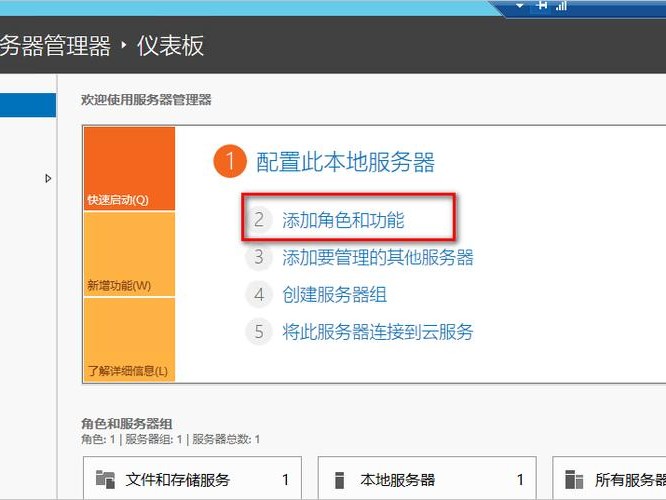The width and height of the screenshot is (666, 500).
Task: Click 添加角色和功能 link
Action: [343, 220]
